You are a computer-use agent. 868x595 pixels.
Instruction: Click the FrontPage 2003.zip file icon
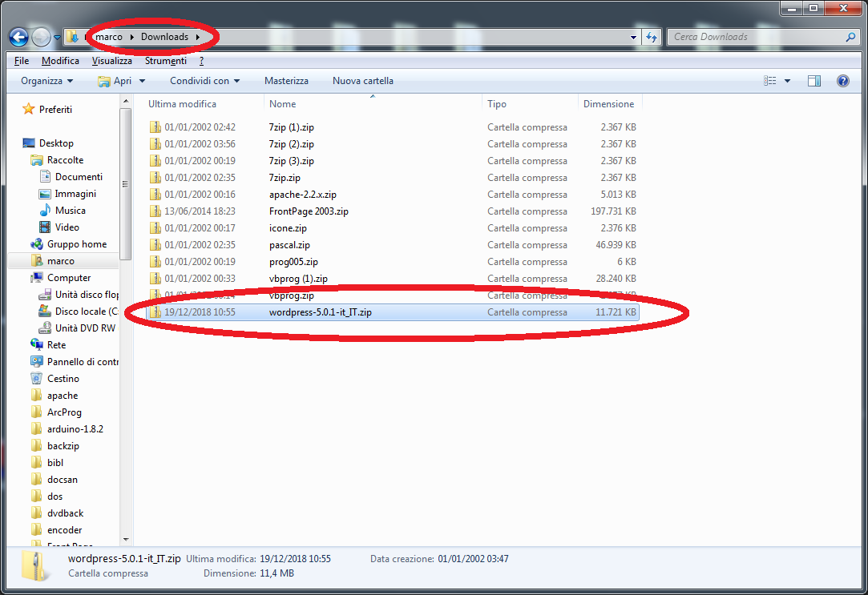[x=155, y=211]
